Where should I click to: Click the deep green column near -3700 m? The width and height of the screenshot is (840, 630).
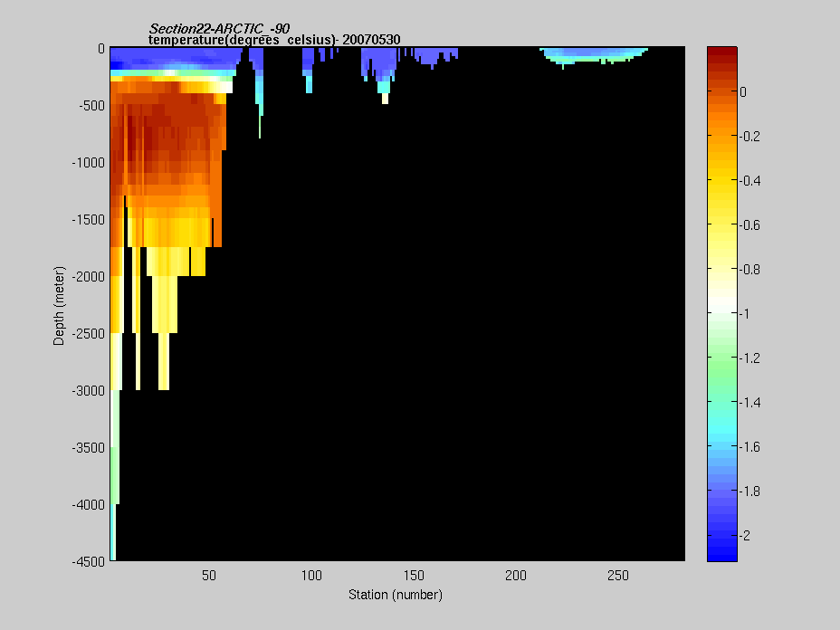click(114, 475)
